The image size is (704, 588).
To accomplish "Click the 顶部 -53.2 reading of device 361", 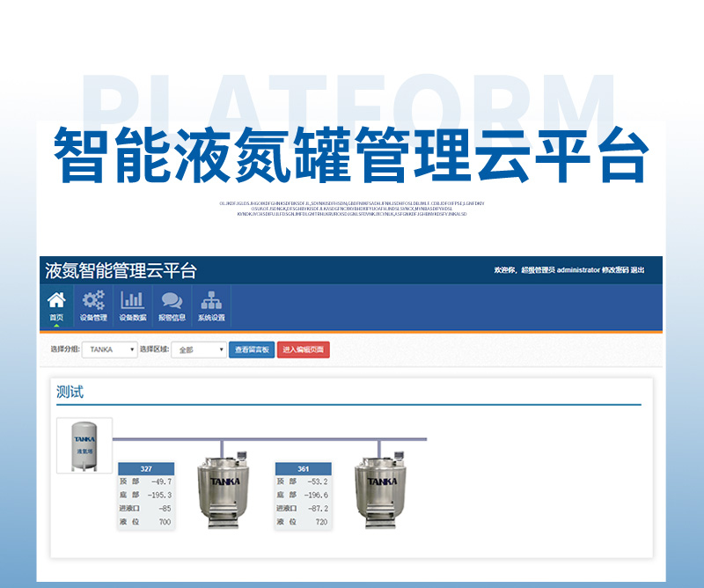I will [x=303, y=482].
